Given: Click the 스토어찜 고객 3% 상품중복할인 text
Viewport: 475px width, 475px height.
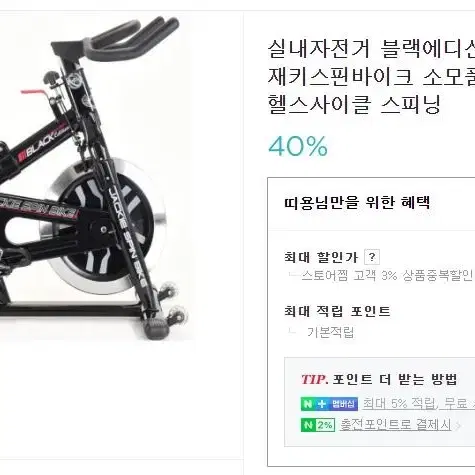Looking at the screenshot, I should pyautogui.click(x=387, y=275).
